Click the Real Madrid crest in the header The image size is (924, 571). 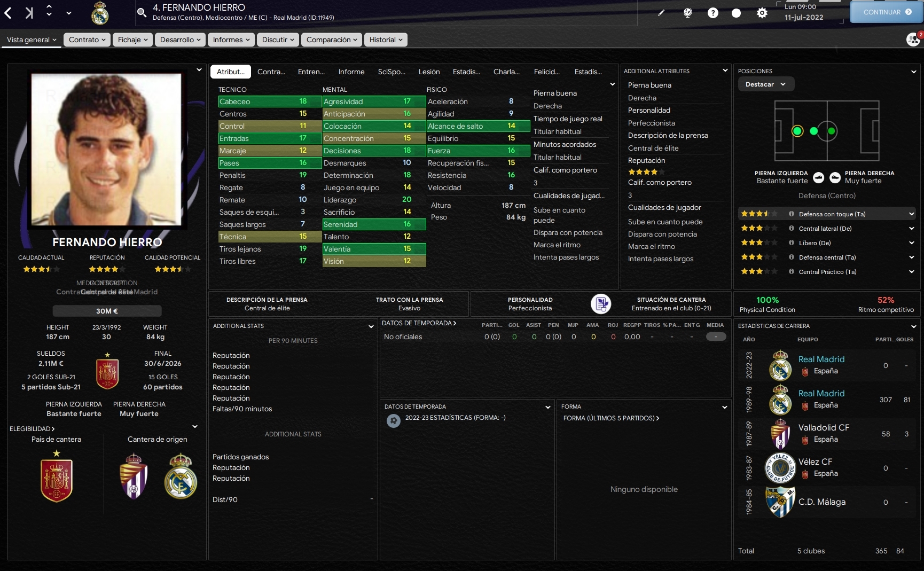[100, 13]
